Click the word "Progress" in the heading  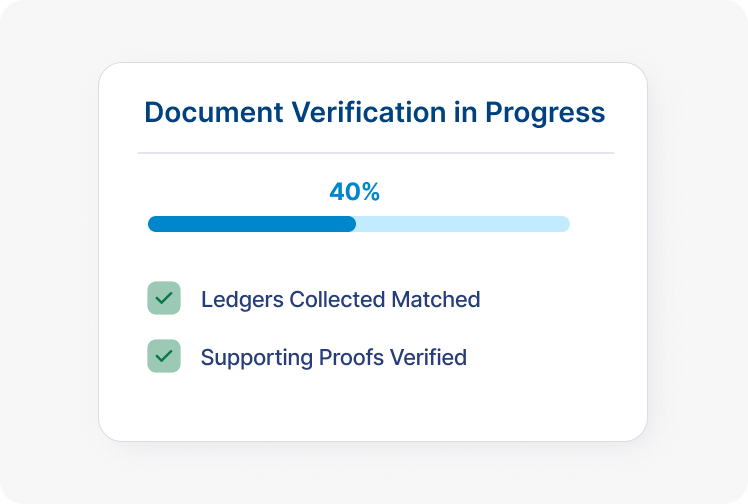pos(545,112)
